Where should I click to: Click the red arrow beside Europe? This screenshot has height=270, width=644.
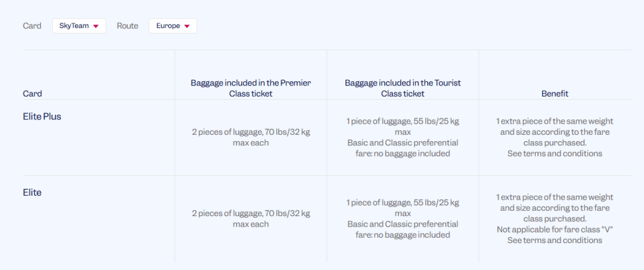[187, 26]
